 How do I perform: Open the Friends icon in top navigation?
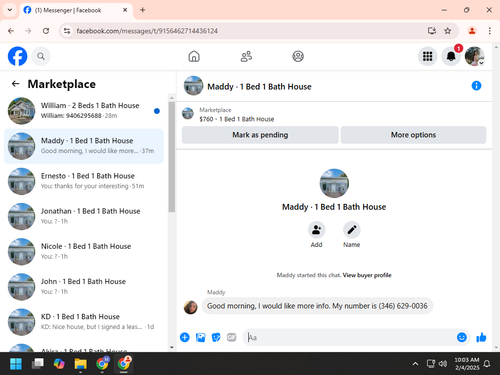[x=246, y=56]
